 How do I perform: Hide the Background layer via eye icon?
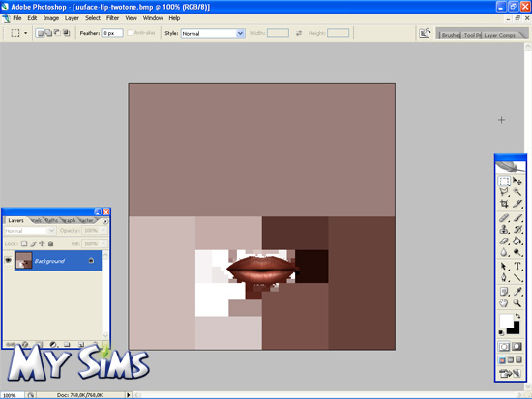8,260
